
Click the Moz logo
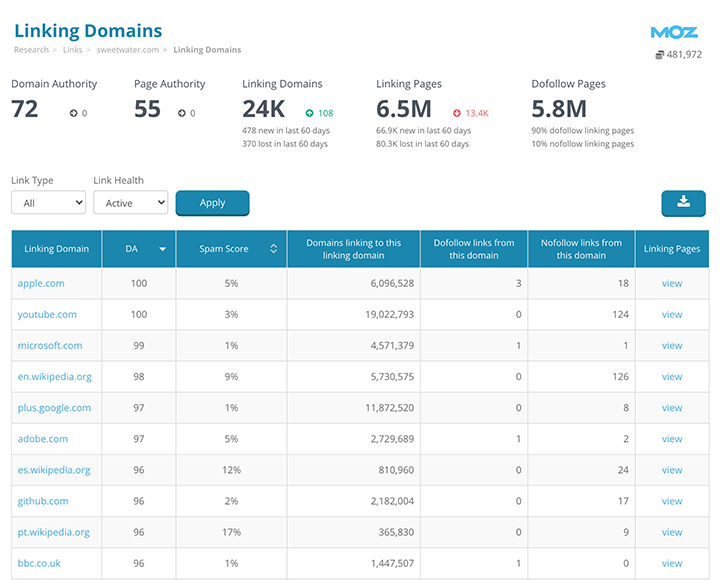click(x=673, y=32)
